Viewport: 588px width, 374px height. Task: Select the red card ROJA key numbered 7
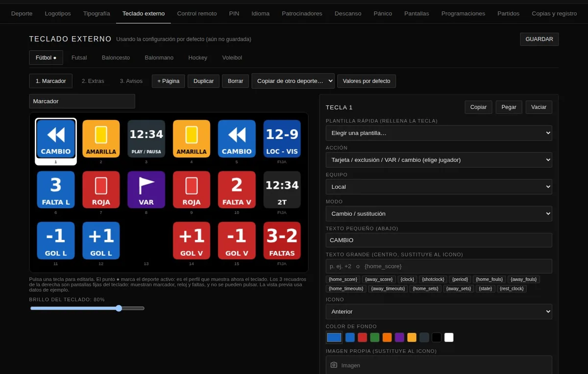pyautogui.click(x=101, y=189)
